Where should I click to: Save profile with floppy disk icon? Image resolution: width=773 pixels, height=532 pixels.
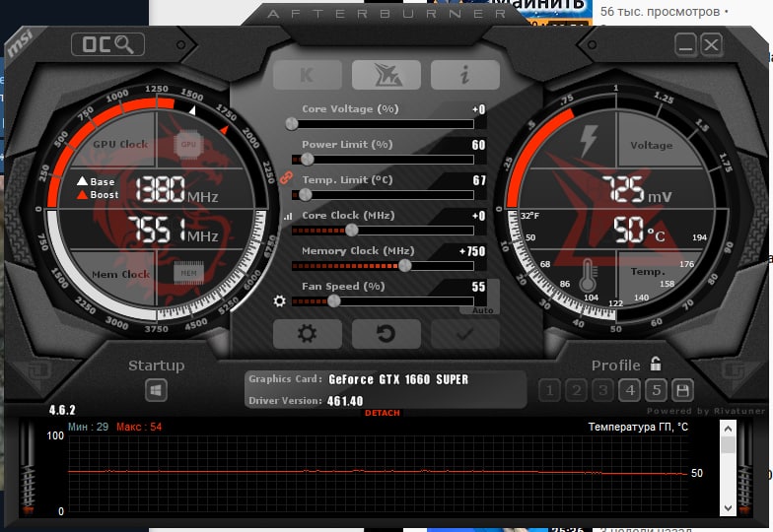click(x=682, y=390)
